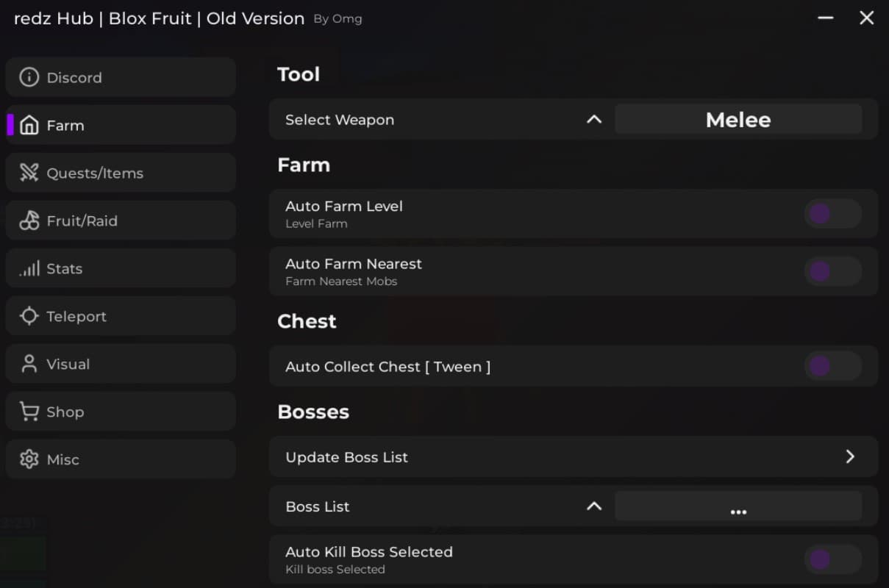Turn on Auto Farm Nearest switch
This screenshot has height=588, width=889.
coord(832,272)
